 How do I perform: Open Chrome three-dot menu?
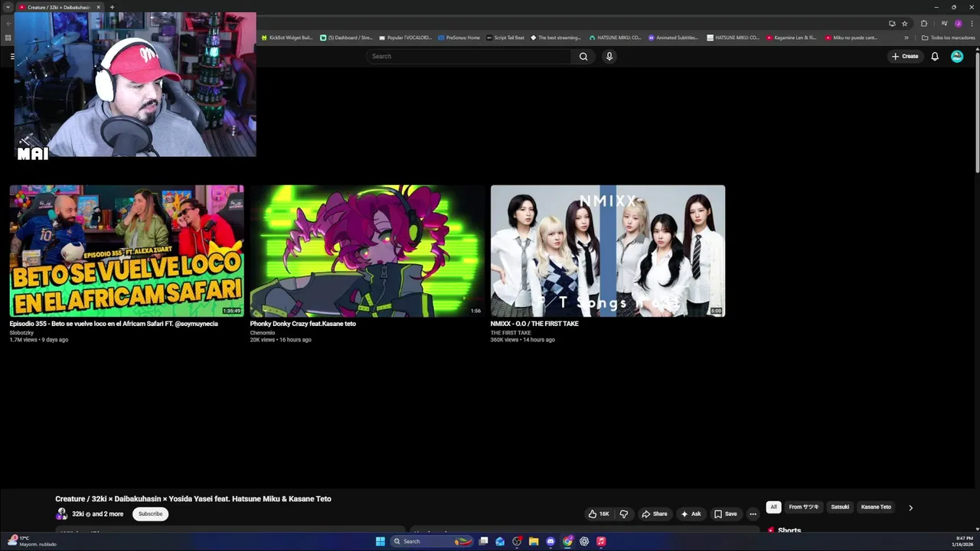point(972,24)
